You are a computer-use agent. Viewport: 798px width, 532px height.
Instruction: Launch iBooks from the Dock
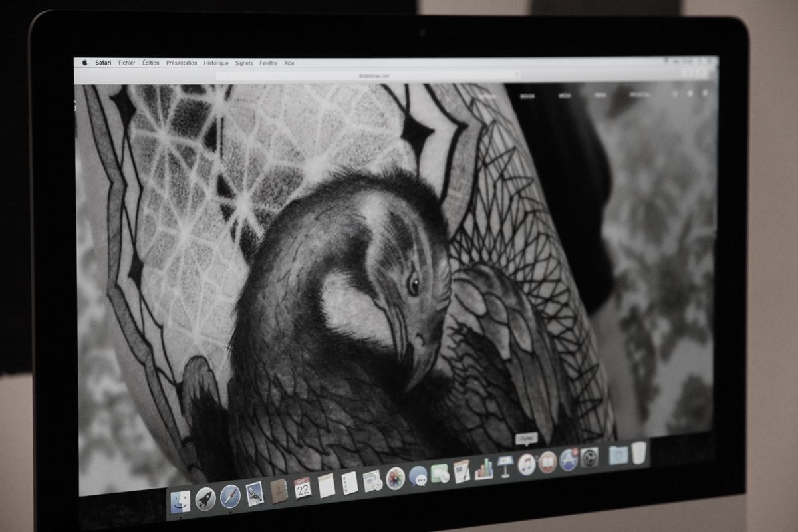pyautogui.click(x=547, y=462)
